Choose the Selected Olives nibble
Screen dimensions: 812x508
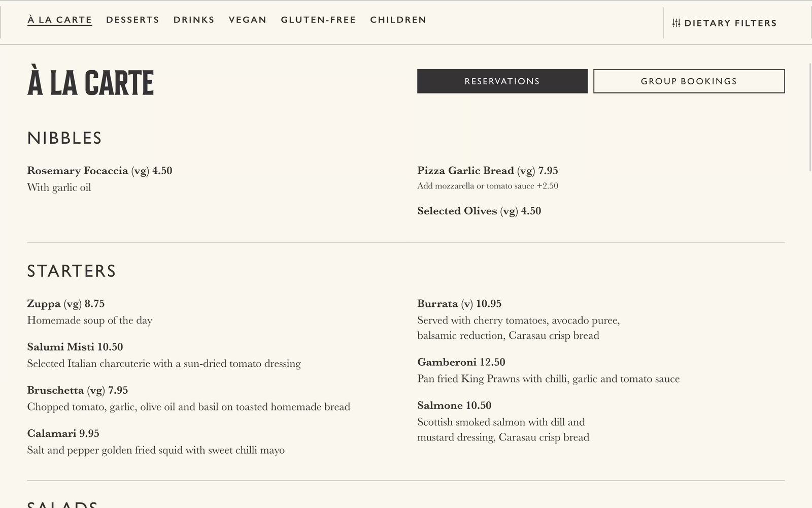pyautogui.click(x=457, y=211)
